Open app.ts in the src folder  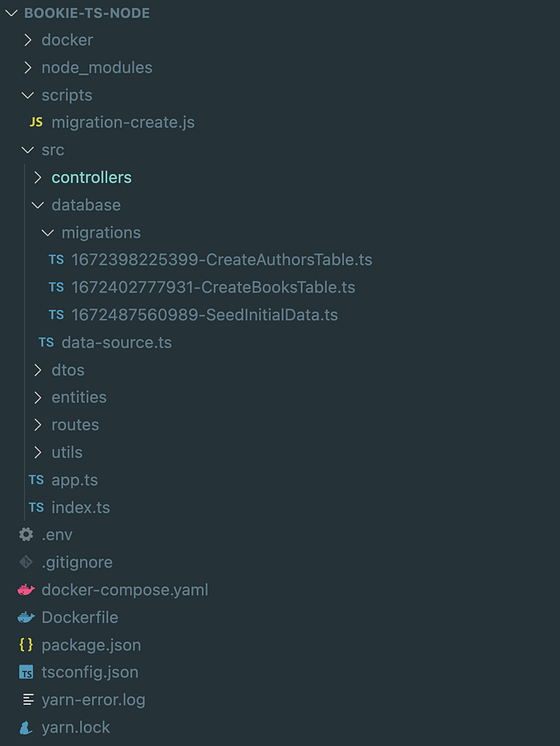coord(74,479)
